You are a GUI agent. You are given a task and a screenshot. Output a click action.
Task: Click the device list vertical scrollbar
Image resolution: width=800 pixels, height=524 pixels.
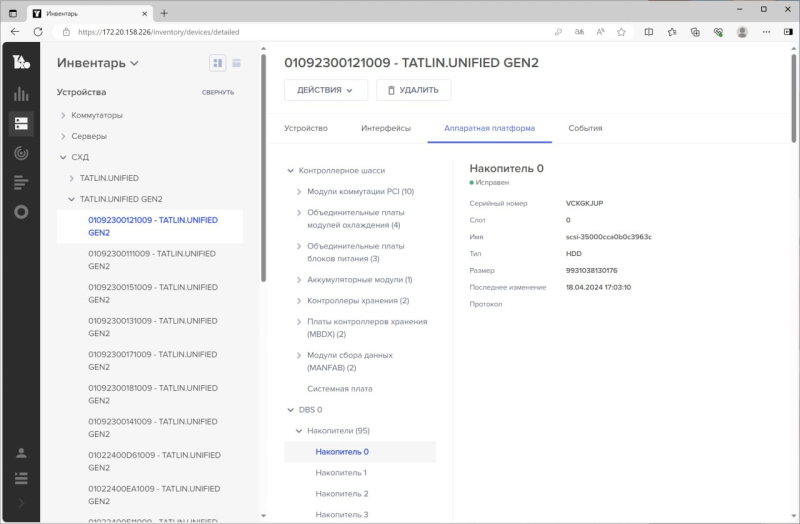(x=263, y=168)
